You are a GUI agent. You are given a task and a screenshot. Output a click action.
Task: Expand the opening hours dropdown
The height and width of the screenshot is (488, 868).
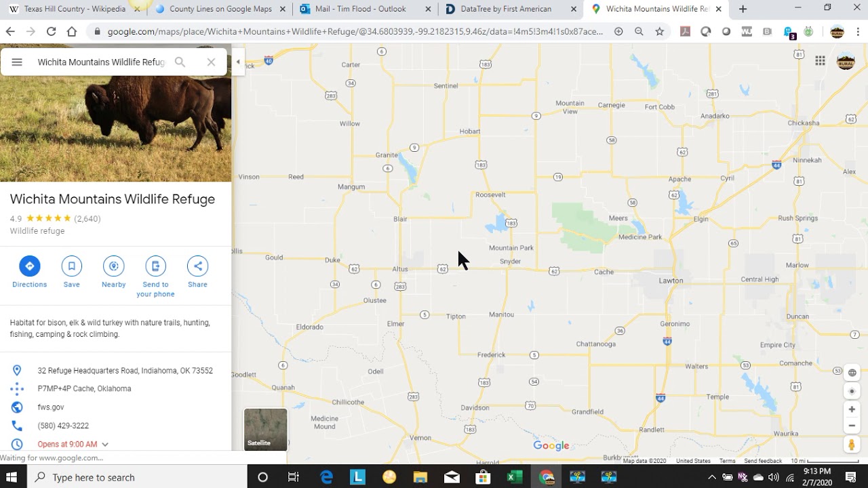104,445
